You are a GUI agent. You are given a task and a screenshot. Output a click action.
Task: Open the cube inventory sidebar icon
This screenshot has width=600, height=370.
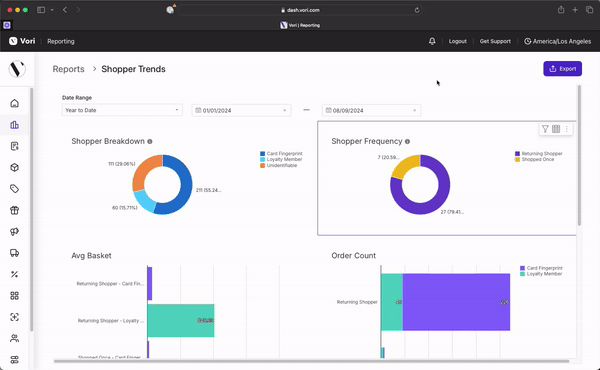[15, 168]
